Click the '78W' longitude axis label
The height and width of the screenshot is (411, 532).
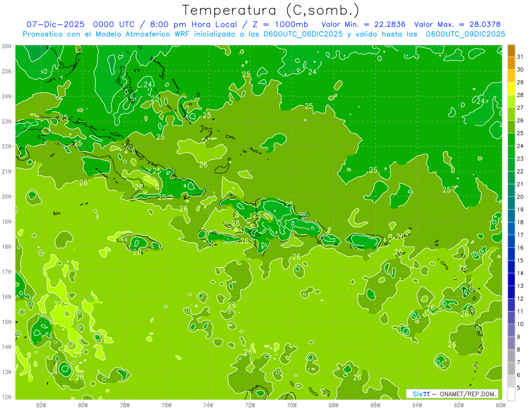click(x=125, y=405)
